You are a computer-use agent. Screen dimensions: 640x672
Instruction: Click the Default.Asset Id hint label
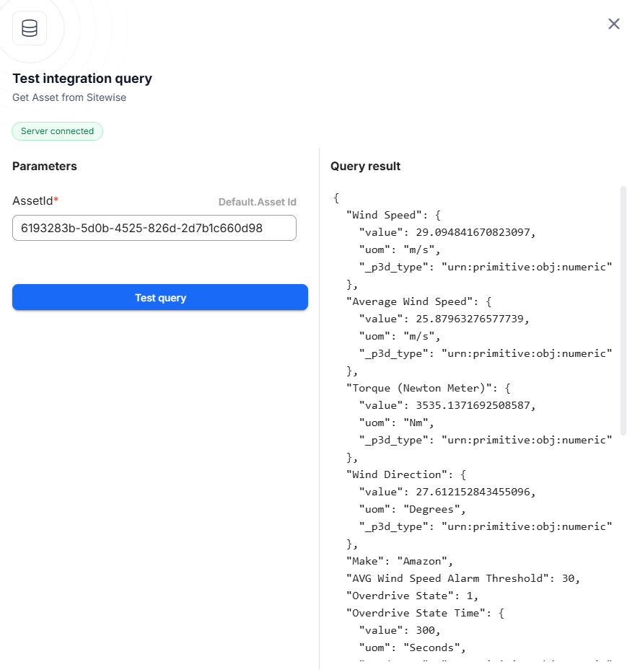coord(257,202)
